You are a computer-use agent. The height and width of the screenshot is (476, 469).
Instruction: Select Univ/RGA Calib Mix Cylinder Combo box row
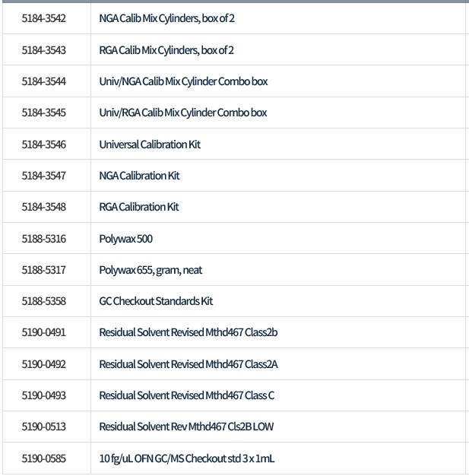pyautogui.click(x=183, y=113)
